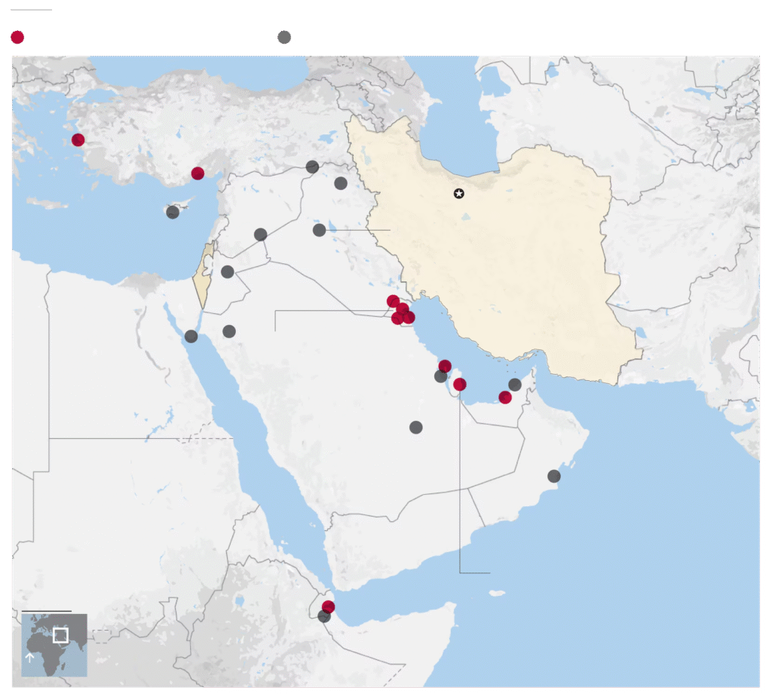This screenshot has height=700, width=772.
Task: Click the gray dot at the Gulf of Aqaba
Action: [191, 336]
